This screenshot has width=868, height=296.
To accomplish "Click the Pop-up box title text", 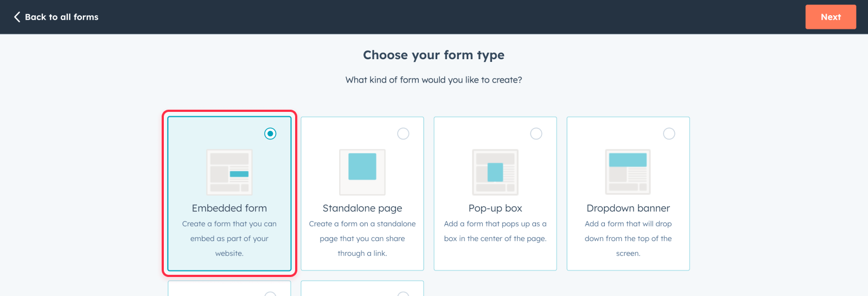I will [495, 208].
